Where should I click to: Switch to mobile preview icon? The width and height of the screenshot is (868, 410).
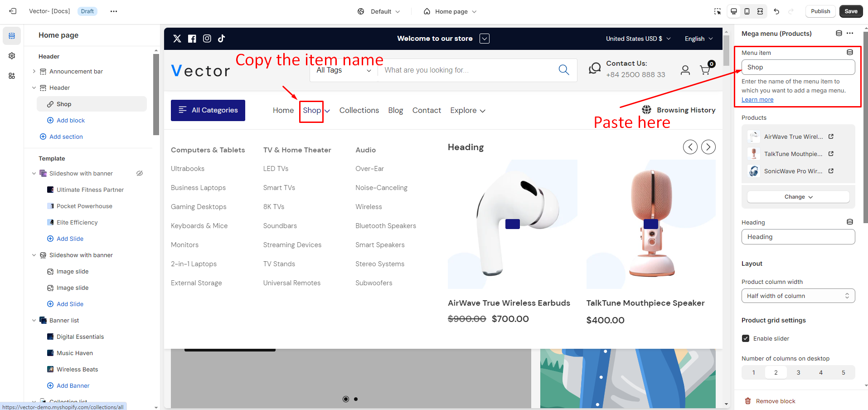pos(747,11)
